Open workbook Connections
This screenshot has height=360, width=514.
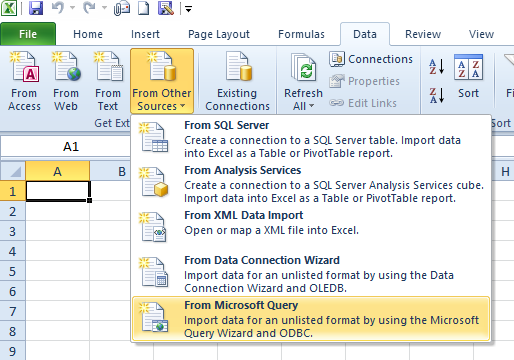point(371,59)
